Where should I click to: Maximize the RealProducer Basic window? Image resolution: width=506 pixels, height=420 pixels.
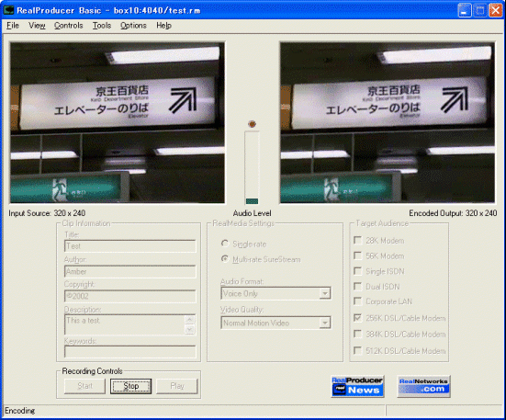480,10
